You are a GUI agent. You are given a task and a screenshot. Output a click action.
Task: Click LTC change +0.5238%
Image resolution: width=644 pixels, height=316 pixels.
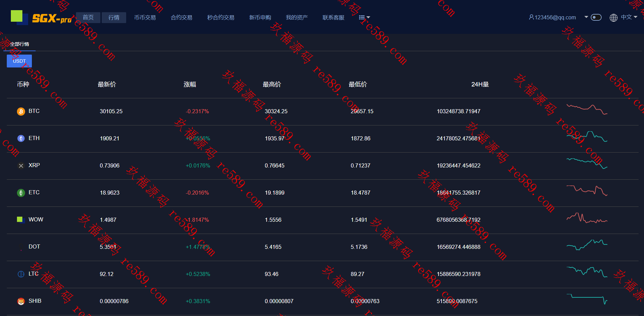198,274
